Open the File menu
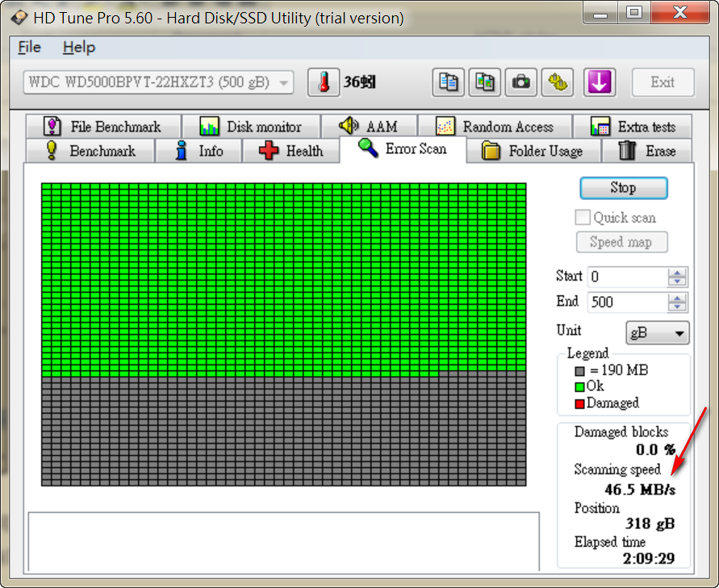The height and width of the screenshot is (588, 719). (x=29, y=48)
